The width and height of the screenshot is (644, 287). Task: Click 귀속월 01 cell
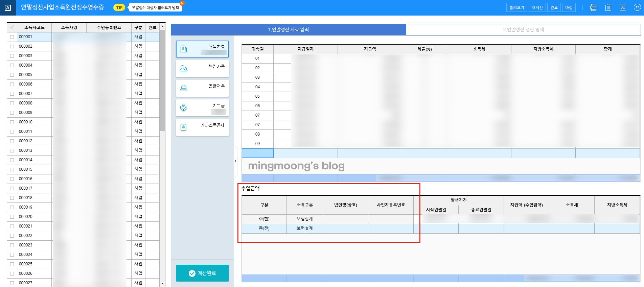point(257,58)
